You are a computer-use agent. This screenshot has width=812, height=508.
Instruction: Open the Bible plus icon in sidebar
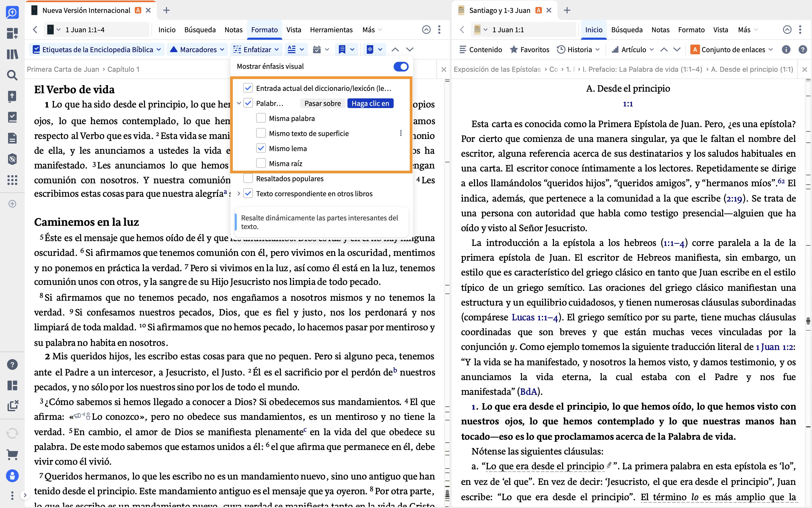[x=12, y=96]
